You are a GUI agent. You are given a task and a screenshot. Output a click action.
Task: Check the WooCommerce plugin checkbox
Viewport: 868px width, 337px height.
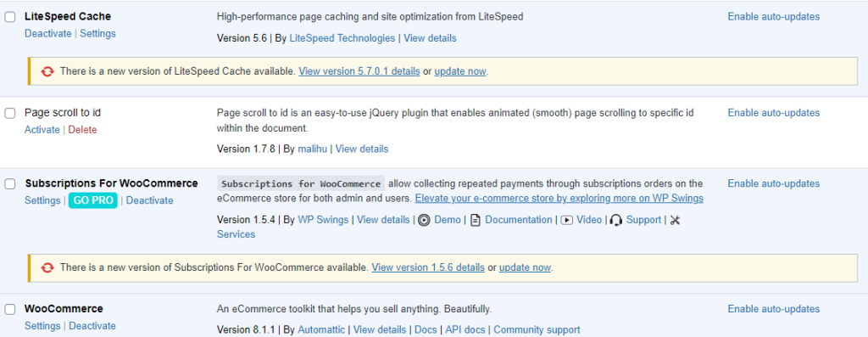[x=10, y=309]
